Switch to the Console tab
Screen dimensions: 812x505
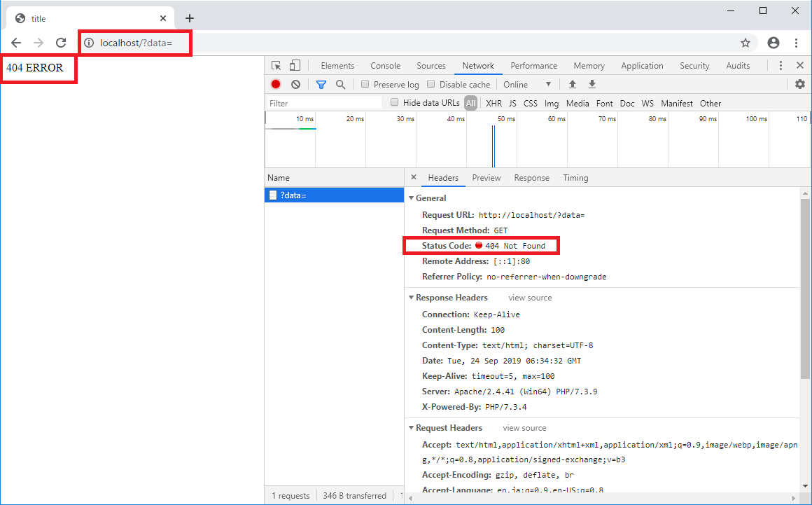point(385,66)
